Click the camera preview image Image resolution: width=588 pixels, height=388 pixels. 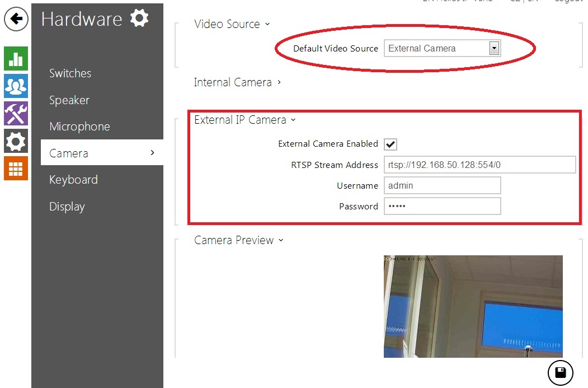473,306
